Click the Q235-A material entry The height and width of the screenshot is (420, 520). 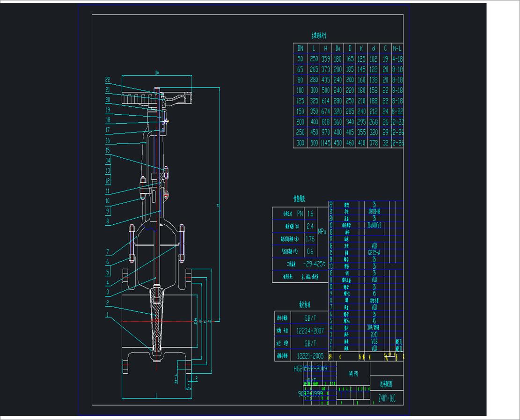coord(374,252)
